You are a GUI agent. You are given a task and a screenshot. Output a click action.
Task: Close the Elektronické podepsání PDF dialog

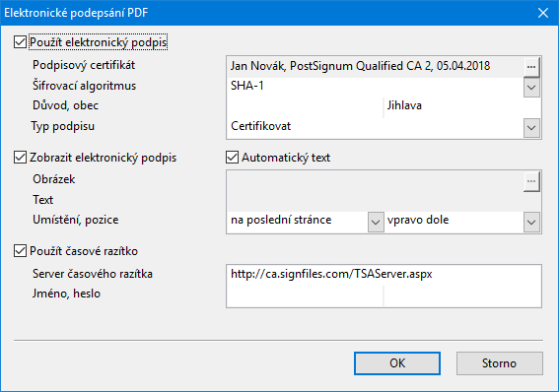(x=543, y=13)
